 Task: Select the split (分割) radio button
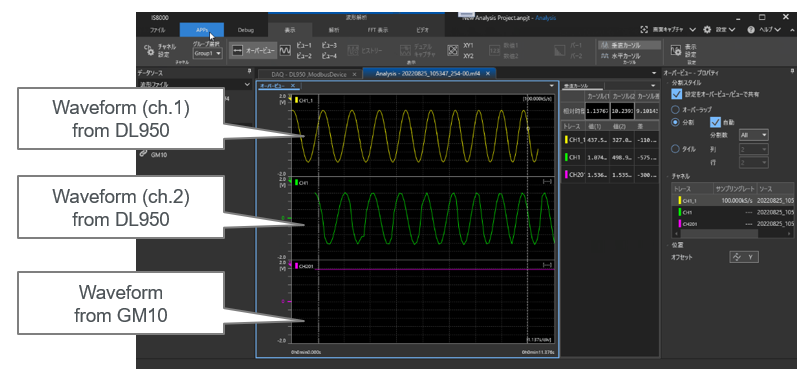point(675,122)
